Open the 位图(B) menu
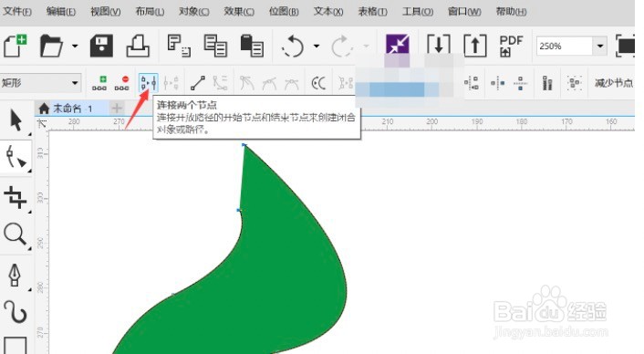This screenshot has height=354, width=644. (x=284, y=12)
